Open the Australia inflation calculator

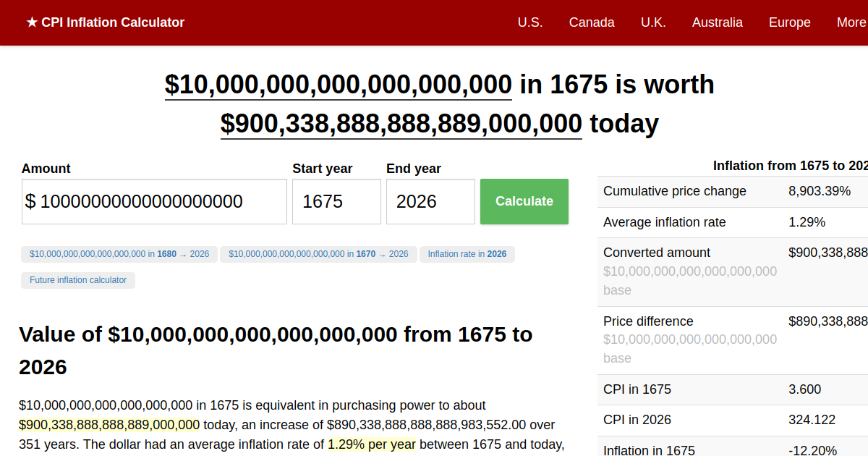(717, 22)
